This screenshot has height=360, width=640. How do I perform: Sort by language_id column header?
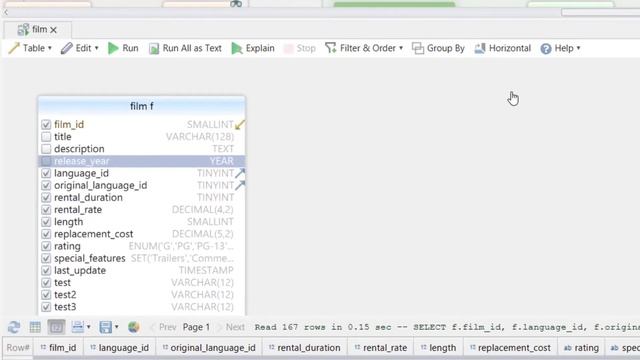coord(120,348)
